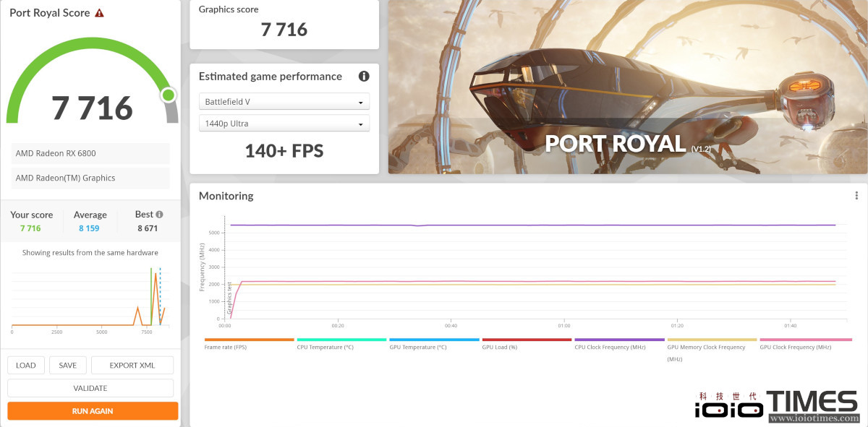Toggle the CPU Clock Frequency legend item
Viewport: 868px width, 427px height.
click(x=619, y=344)
